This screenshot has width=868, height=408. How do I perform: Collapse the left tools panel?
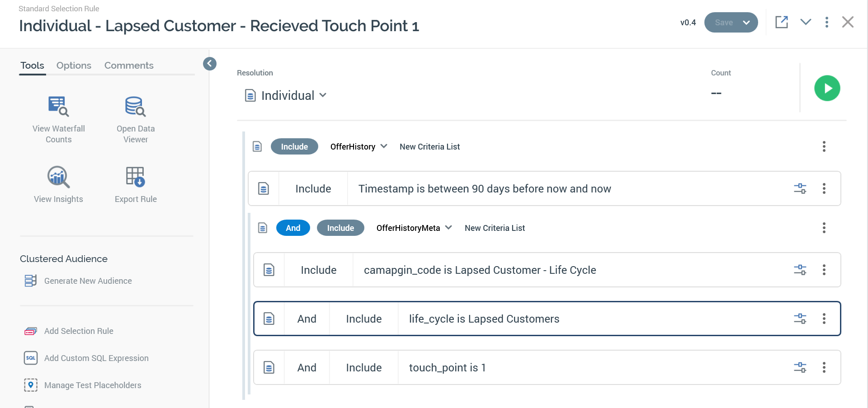pyautogui.click(x=210, y=64)
